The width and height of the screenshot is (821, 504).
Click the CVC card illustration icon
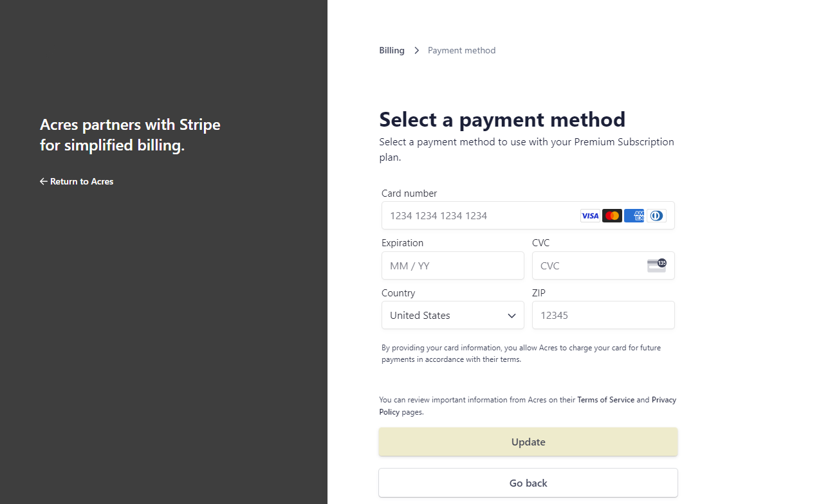coord(656,265)
